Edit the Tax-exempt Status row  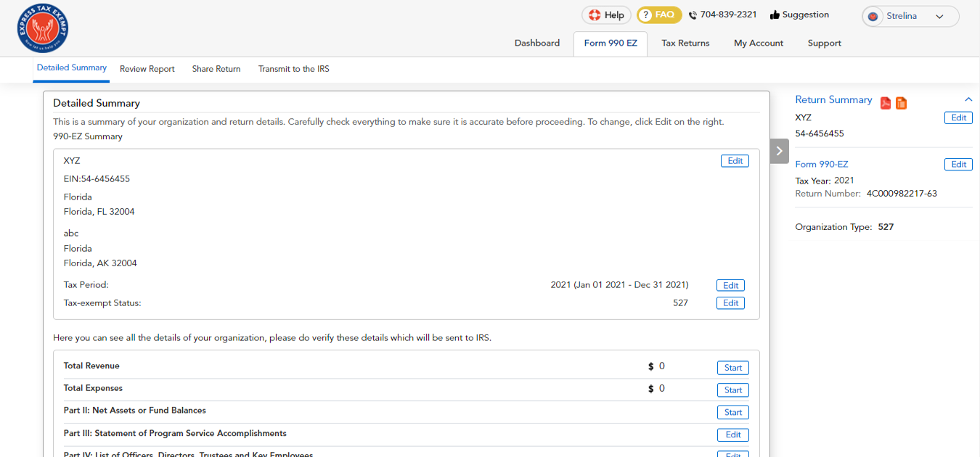pyautogui.click(x=730, y=303)
